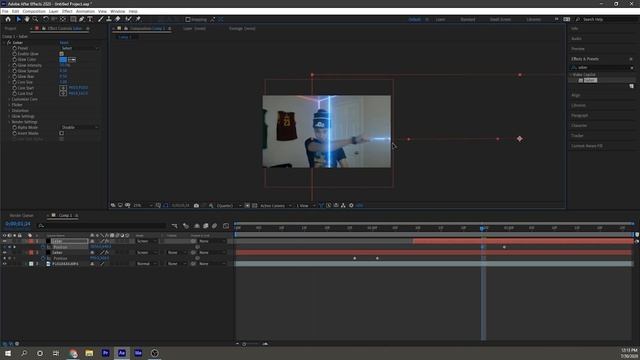Select the Roto Brush tool
This screenshot has width=640, height=360.
129,19
